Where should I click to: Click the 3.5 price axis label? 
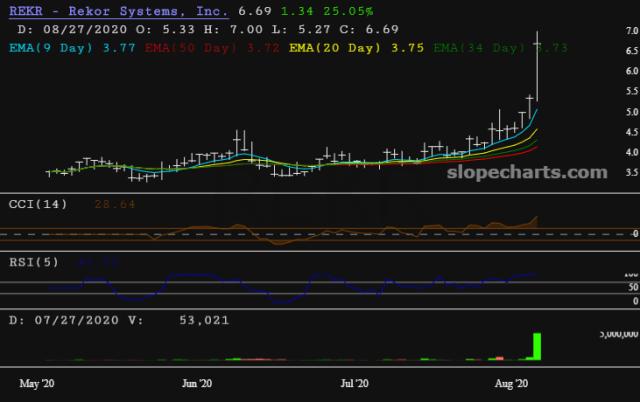(603, 173)
